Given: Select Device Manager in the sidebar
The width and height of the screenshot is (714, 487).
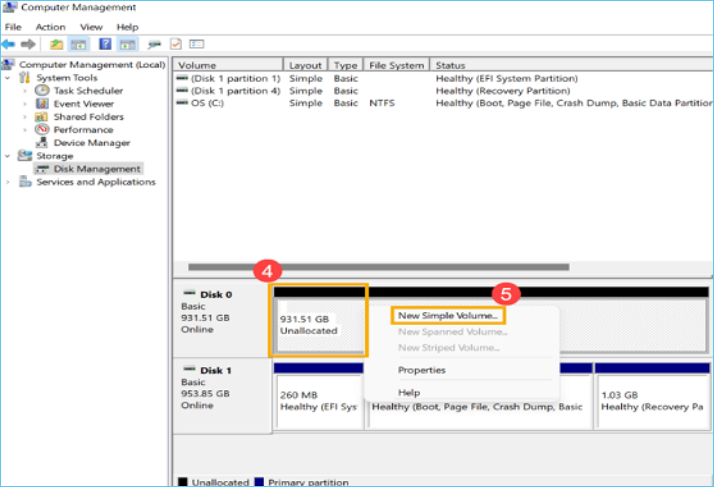Looking at the screenshot, I should pos(91,142).
